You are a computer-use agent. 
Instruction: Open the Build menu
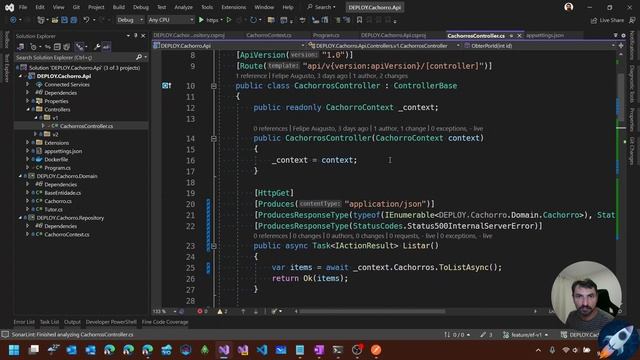coord(118,7)
